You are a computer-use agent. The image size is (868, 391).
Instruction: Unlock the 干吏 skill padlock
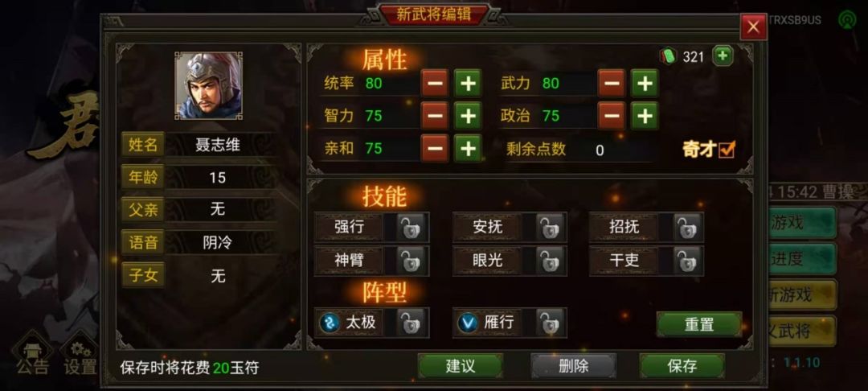(x=687, y=261)
